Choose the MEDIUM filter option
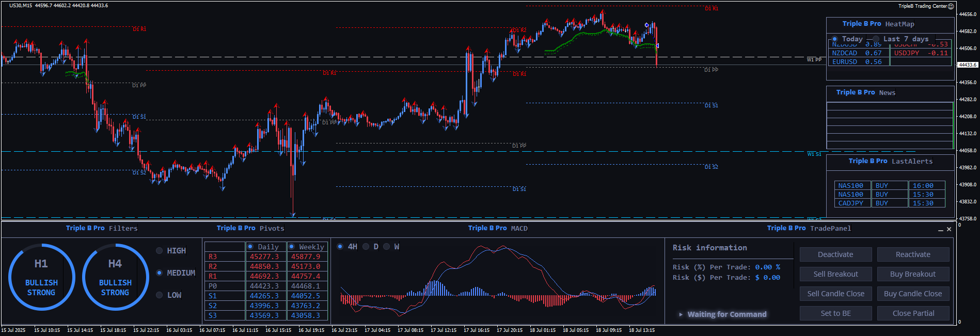The width and height of the screenshot is (980, 336). click(x=160, y=273)
